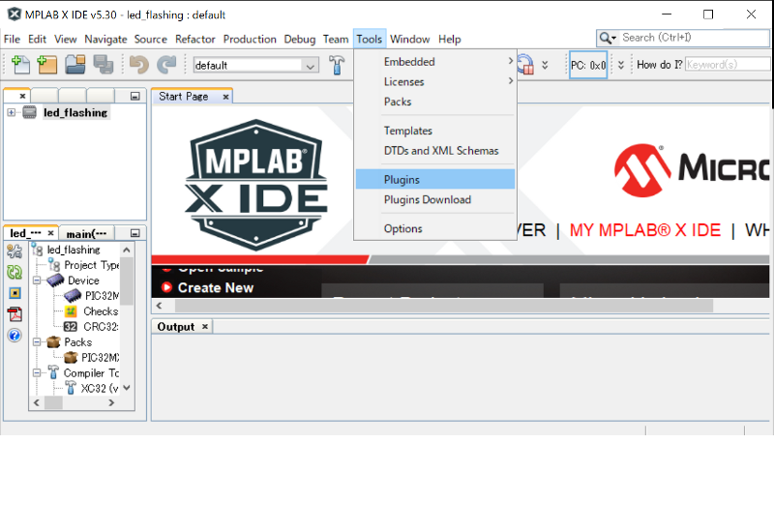This screenshot has width=774, height=532.
Task: Click the Search (Ctrl+I) field
Action: pos(695,38)
